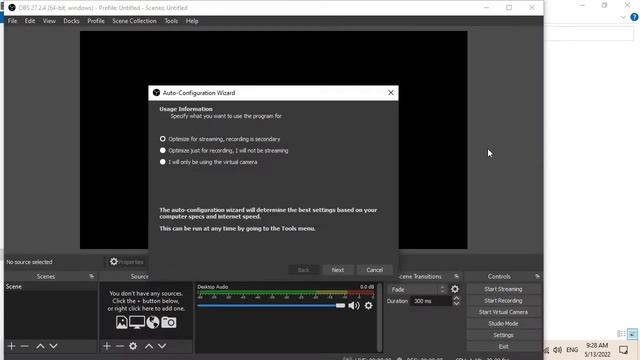
Task: Mute Desktop Audio speaker icon
Action: (x=353, y=305)
